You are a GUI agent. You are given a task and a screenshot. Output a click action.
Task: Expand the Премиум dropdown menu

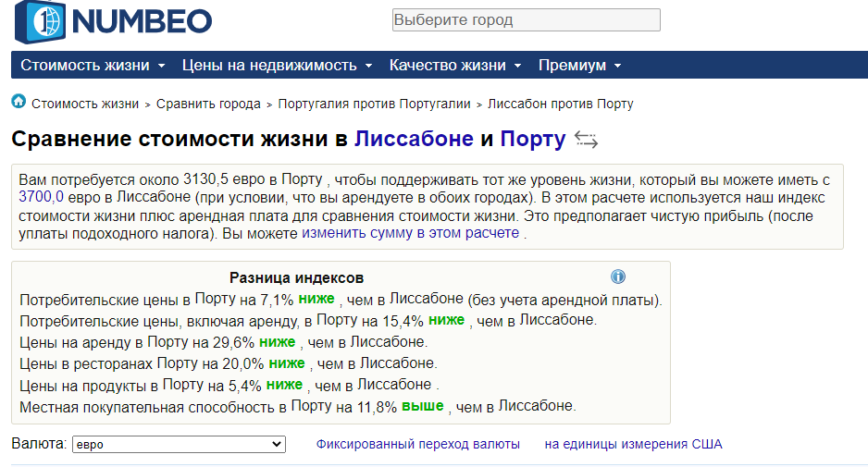tap(579, 66)
